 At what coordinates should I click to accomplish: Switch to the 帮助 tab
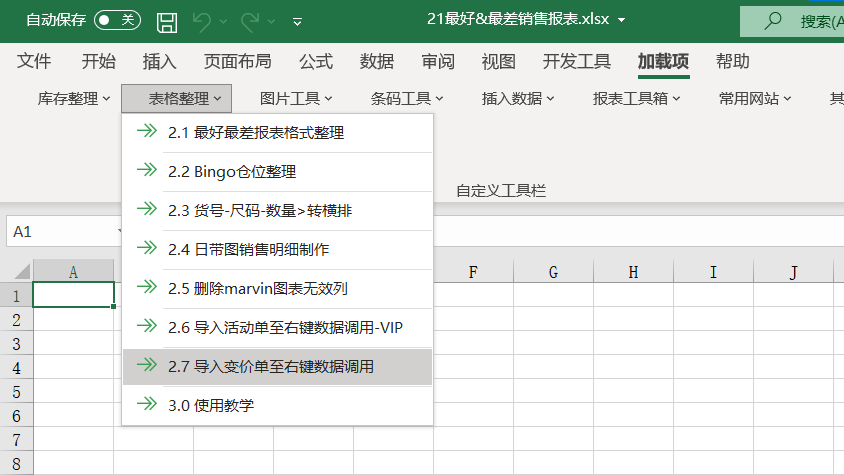click(x=733, y=61)
